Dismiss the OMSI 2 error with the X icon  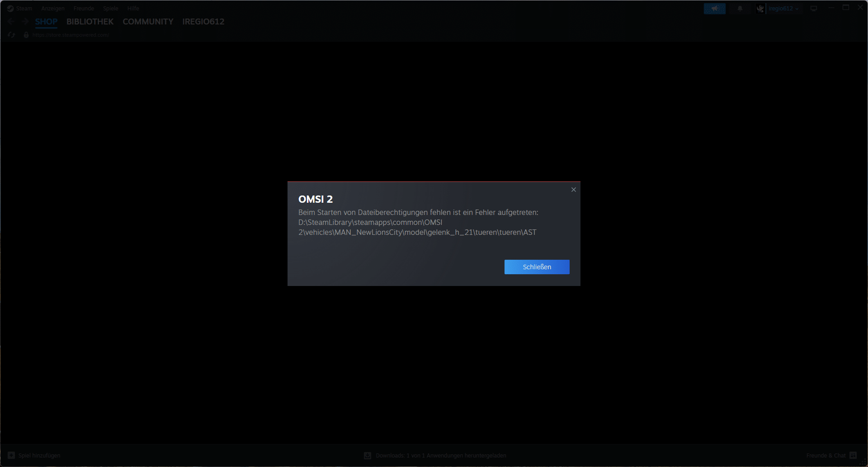click(x=573, y=190)
